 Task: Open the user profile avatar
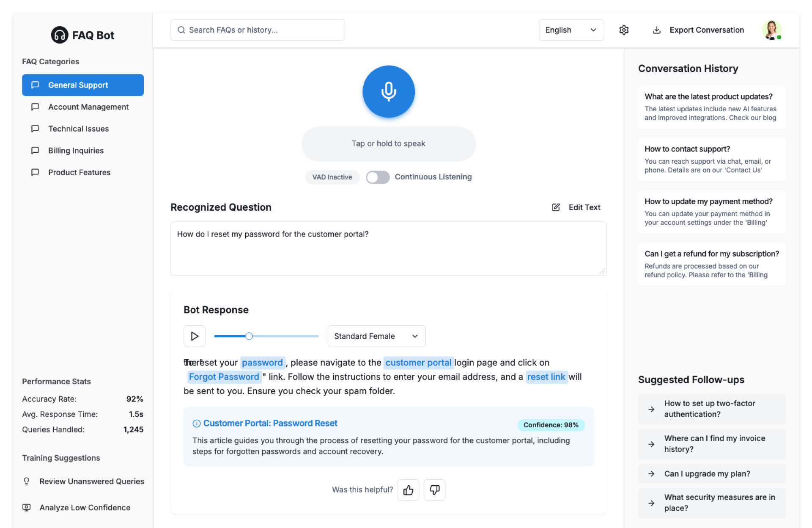[x=771, y=30]
